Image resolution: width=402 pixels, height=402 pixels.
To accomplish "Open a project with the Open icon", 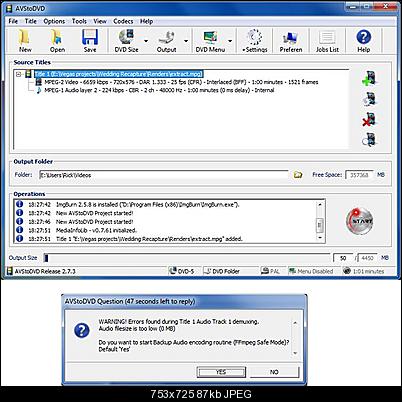I will (x=57, y=41).
